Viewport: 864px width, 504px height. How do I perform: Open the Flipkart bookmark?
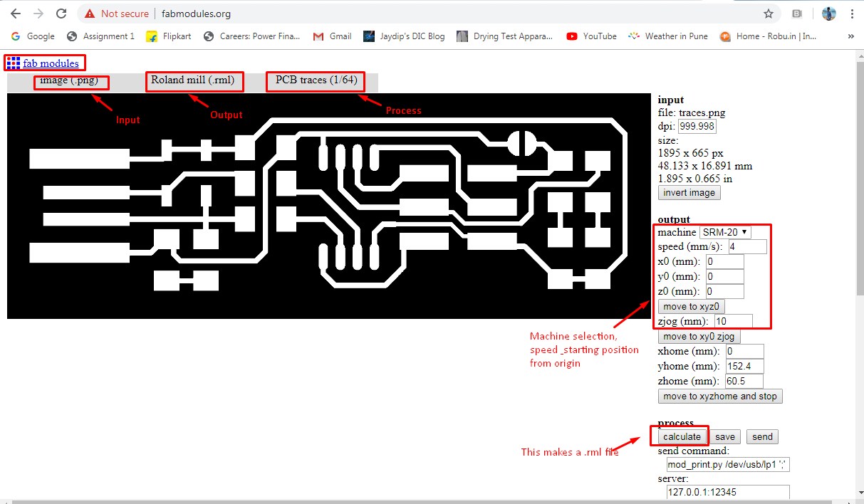(x=169, y=36)
